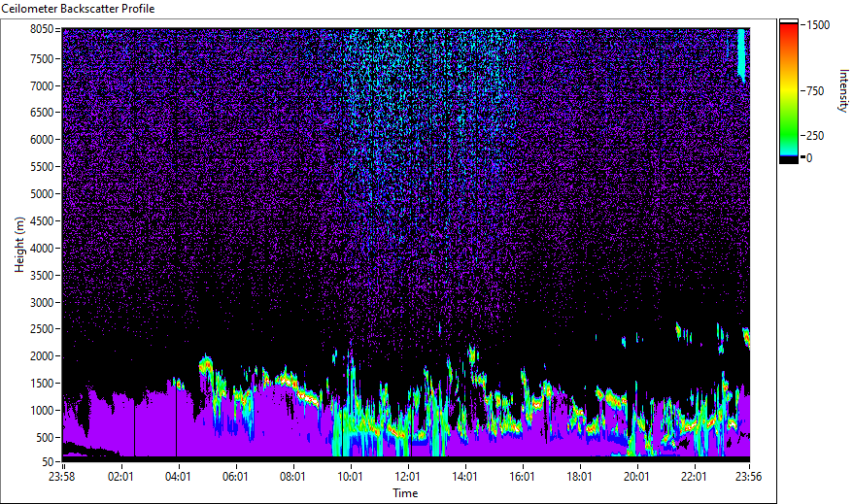This screenshot has width=853, height=504.
Task: Click the 2000 height axis value
Action: 42,356
